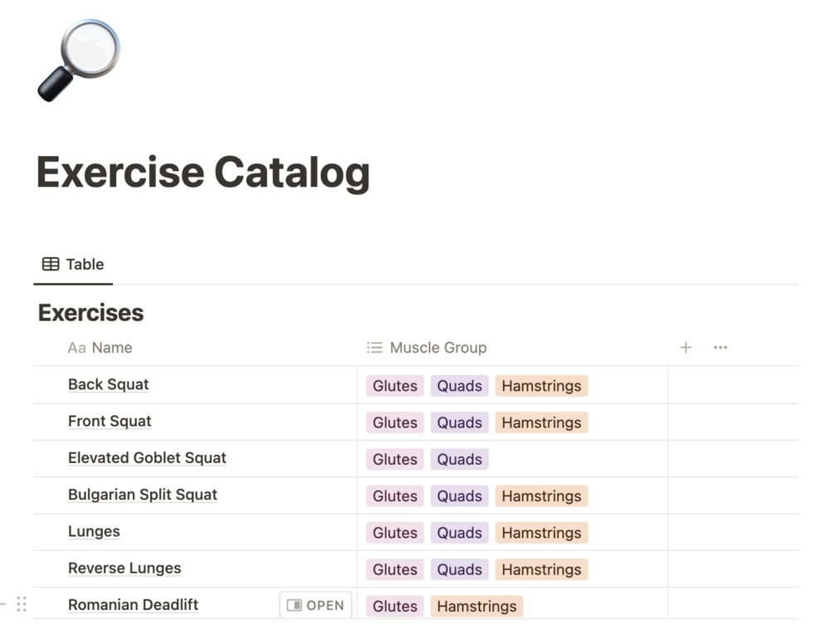Open the Front Squat entry
Screen dimensions: 834x644
[x=110, y=422]
